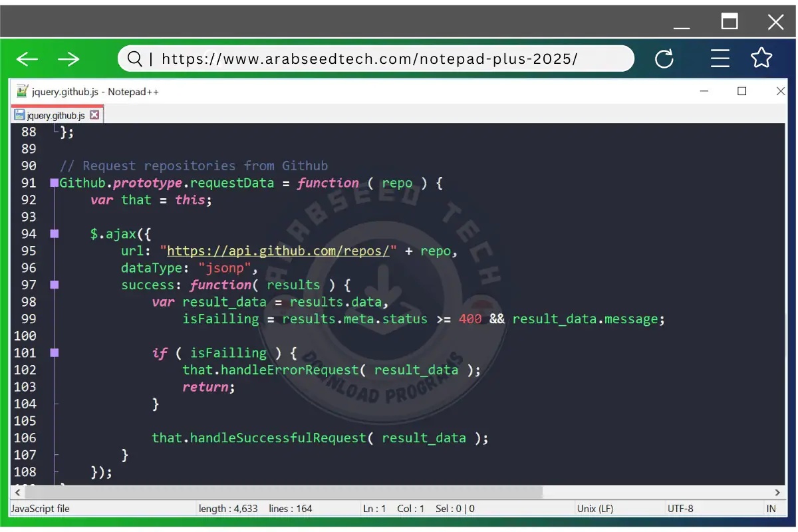Click the Notepad++ icon in the title bar
Screen dimensions: 798x532
coord(23,92)
